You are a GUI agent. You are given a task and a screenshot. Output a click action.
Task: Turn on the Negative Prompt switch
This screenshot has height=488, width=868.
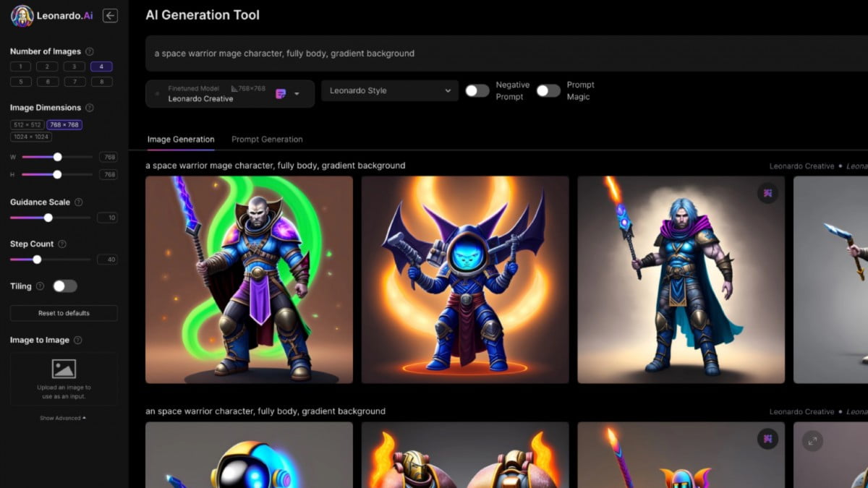[477, 90]
